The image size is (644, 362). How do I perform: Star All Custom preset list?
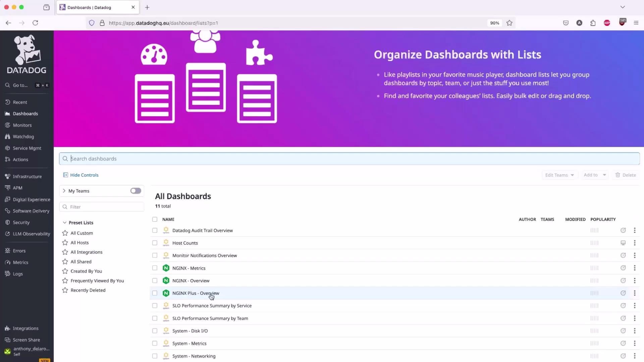[65, 233]
